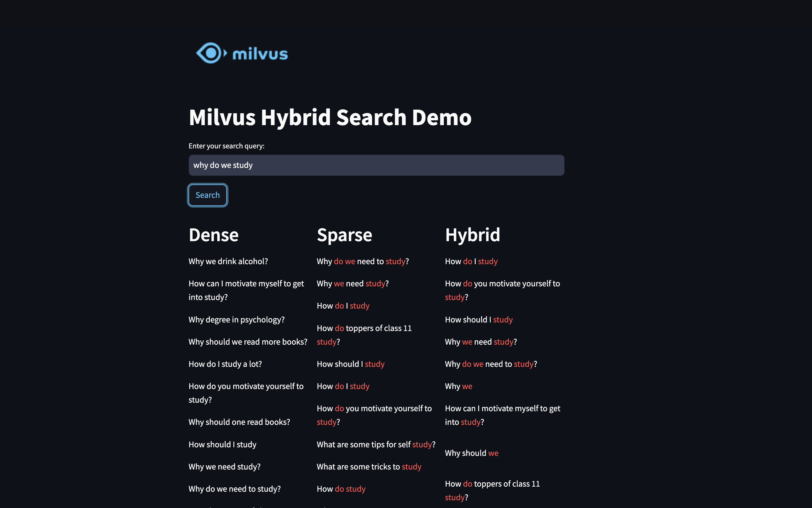Select 'What are some tips for self study?'
Image resolution: width=812 pixels, height=508 pixels.
point(376,444)
